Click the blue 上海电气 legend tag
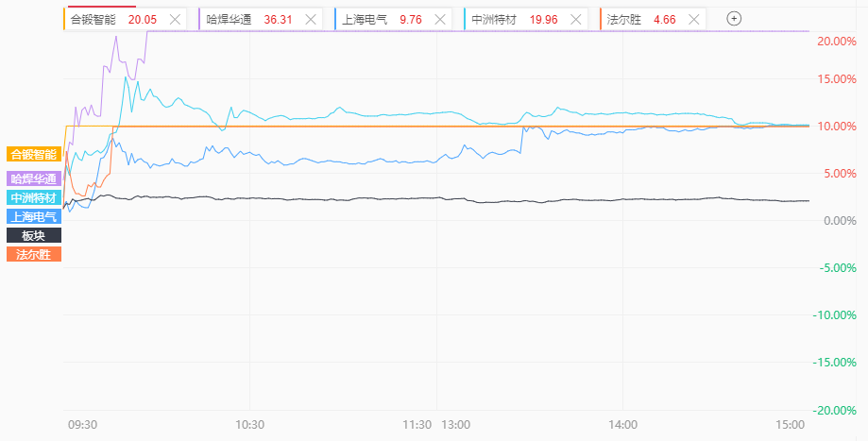 click(x=34, y=216)
